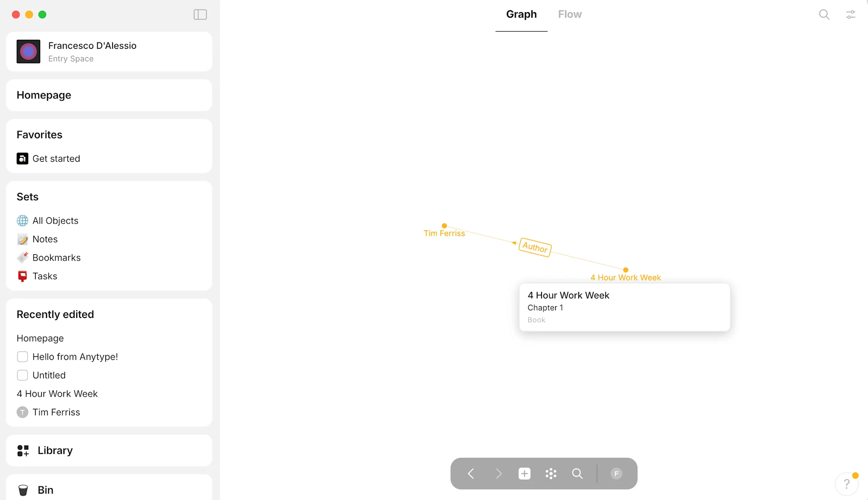Open the Tim Ferriss recently edited page
This screenshot has height=500, width=868.
point(57,412)
